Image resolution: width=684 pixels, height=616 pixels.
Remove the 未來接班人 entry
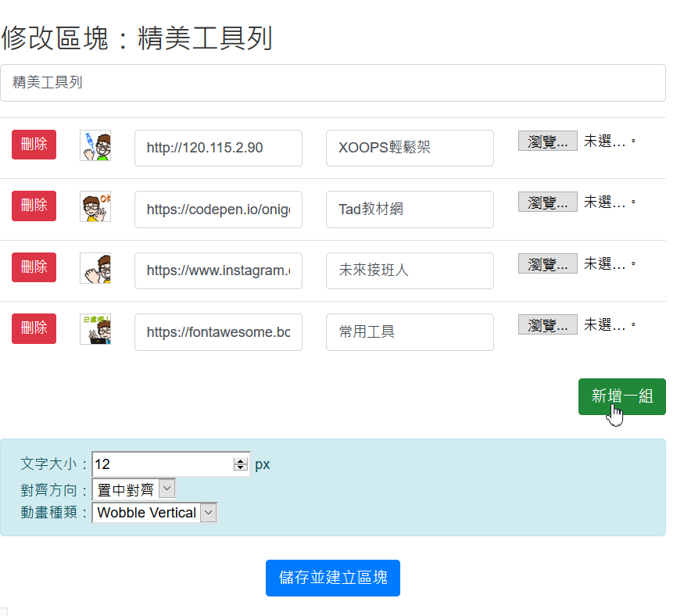tap(34, 267)
